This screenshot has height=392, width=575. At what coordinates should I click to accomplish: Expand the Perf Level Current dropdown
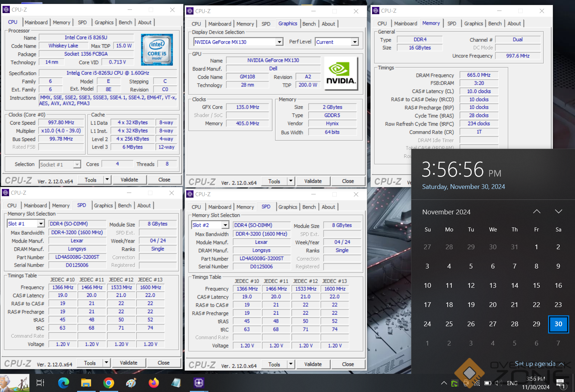point(355,42)
